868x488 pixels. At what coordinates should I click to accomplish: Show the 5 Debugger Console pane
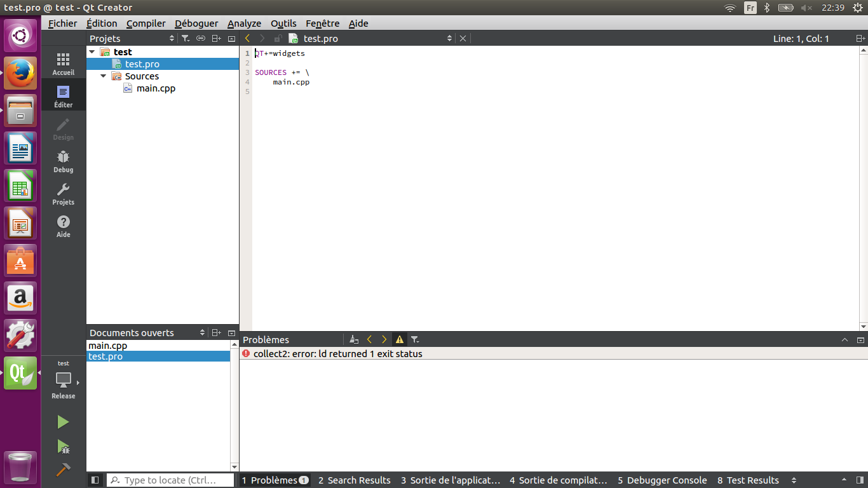tap(661, 480)
